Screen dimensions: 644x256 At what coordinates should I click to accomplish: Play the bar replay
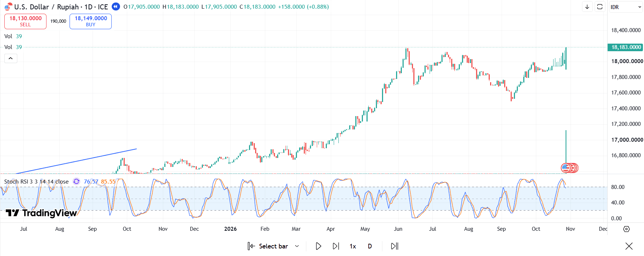coord(318,246)
